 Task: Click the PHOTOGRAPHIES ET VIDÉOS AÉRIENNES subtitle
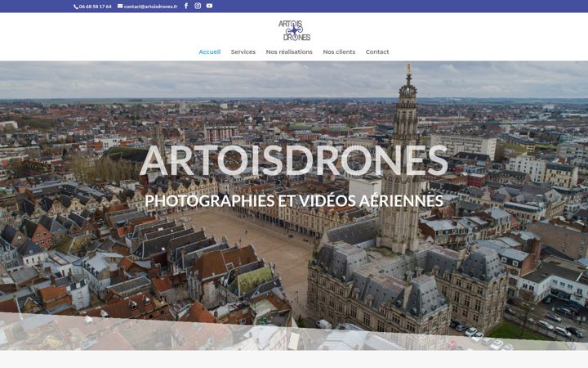coord(294,200)
